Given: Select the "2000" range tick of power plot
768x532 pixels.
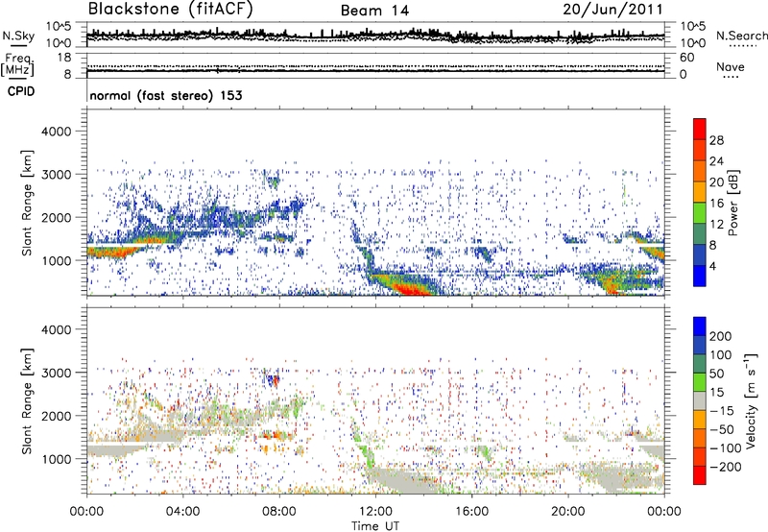Looking at the screenshot, I should click(x=56, y=217).
